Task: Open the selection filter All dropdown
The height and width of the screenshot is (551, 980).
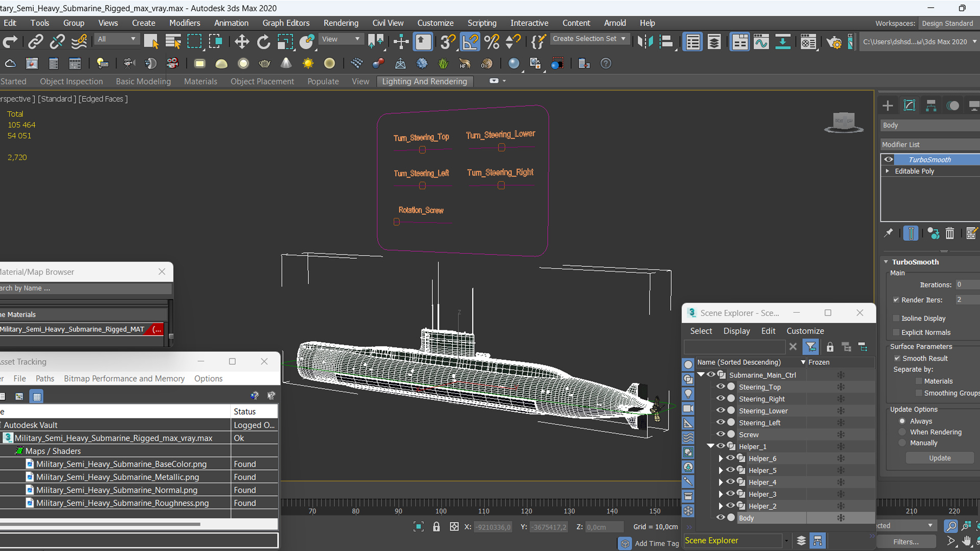Action: [117, 39]
